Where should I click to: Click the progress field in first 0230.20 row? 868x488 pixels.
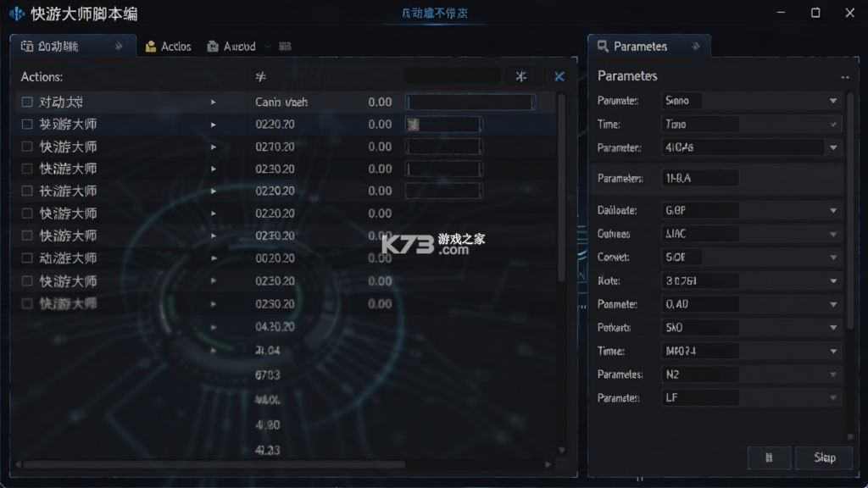443,169
